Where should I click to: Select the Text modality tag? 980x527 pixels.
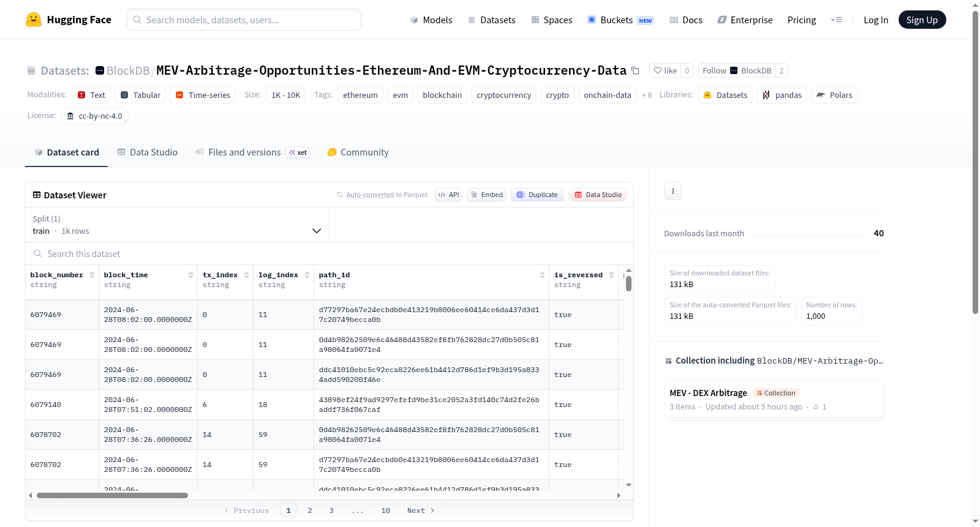click(91, 95)
